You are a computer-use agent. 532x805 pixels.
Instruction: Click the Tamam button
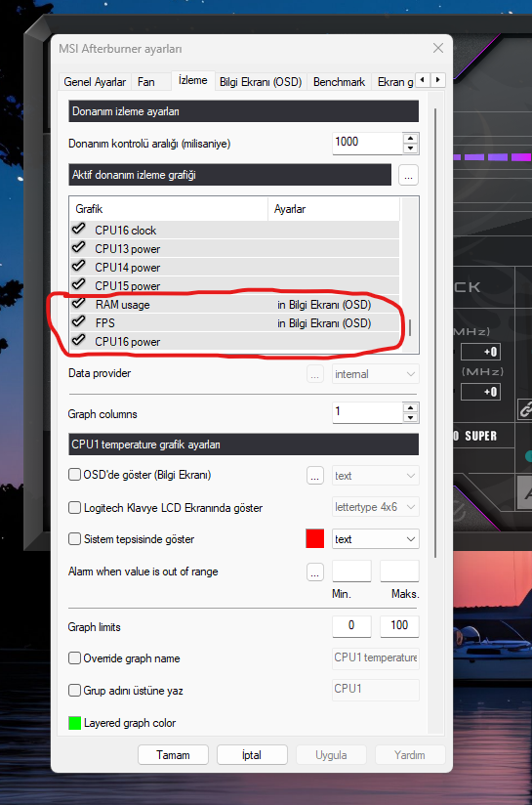tap(173, 754)
